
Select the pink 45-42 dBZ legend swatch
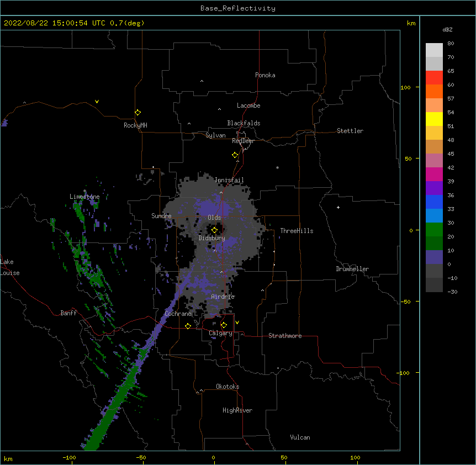(x=434, y=160)
